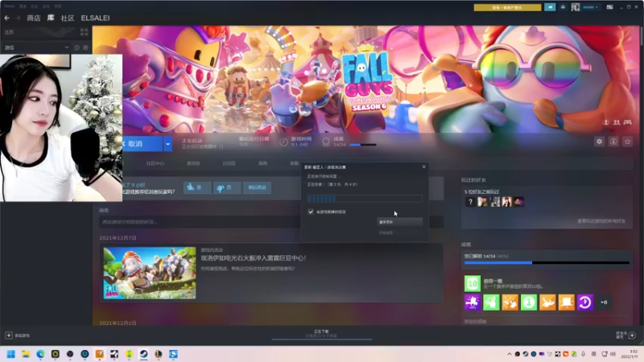Open the ELSALEI profile tab
The height and width of the screenshot is (362, 644).
pyautogui.click(x=95, y=18)
